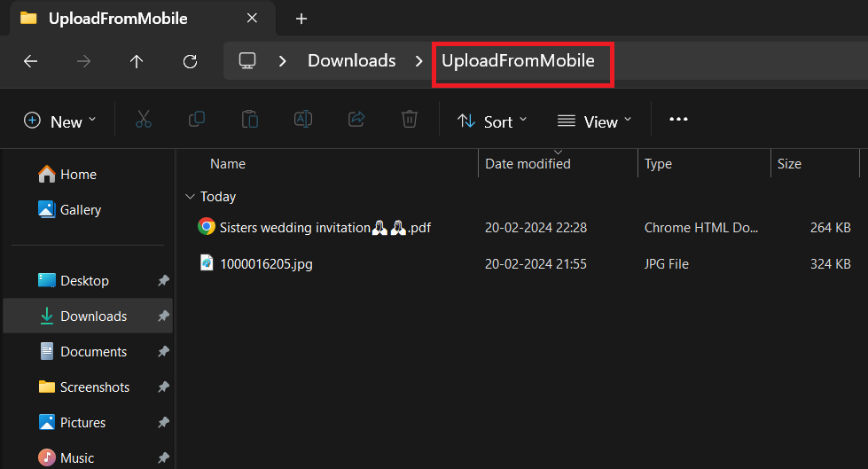Open the New item dropdown
The image size is (868, 469).
[59, 121]
